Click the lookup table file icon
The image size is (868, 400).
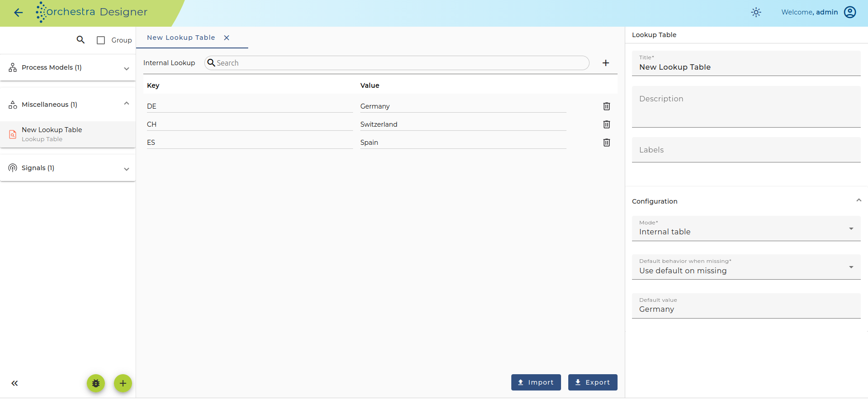pos(13,134)
